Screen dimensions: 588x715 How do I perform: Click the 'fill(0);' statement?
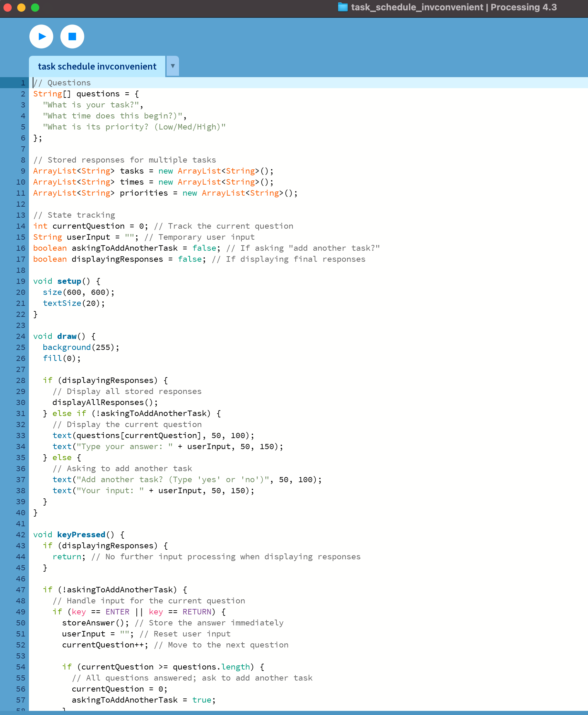point(62,358)
